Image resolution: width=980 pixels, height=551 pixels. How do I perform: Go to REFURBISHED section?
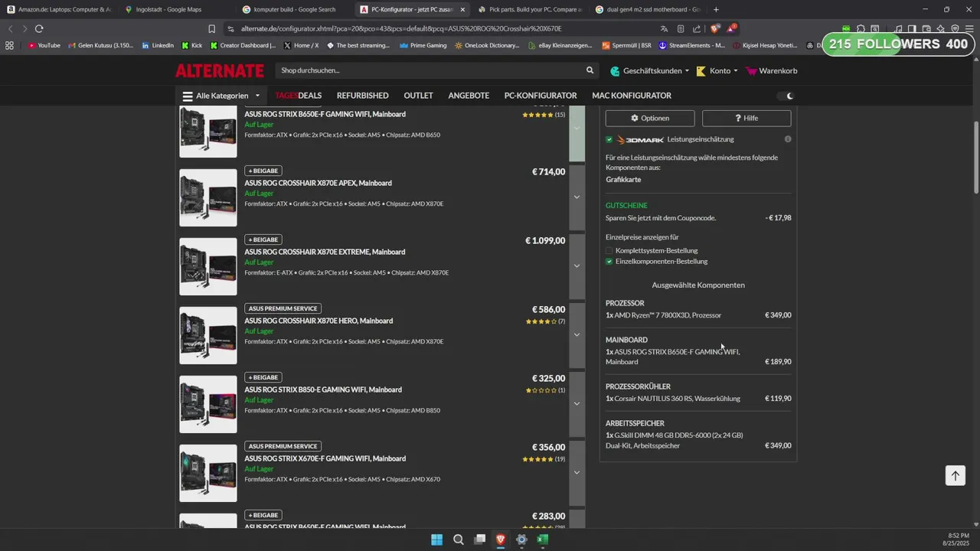[x=363, y=96]
